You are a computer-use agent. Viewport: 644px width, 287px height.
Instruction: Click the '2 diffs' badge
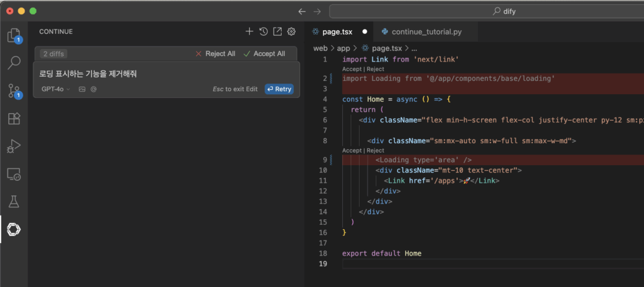pyautogui.click(x=54, y=54)
